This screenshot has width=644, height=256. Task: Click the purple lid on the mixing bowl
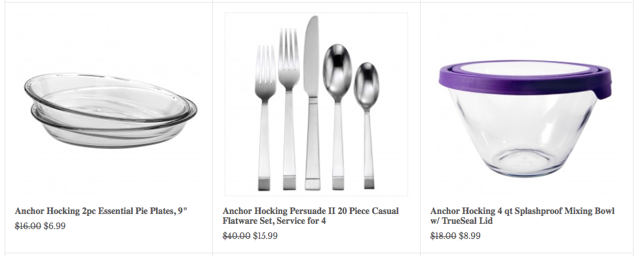point(525,78)
